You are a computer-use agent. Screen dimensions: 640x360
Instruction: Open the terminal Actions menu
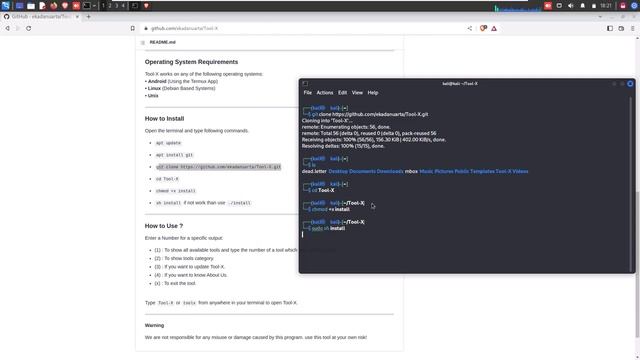coord(324,93)
